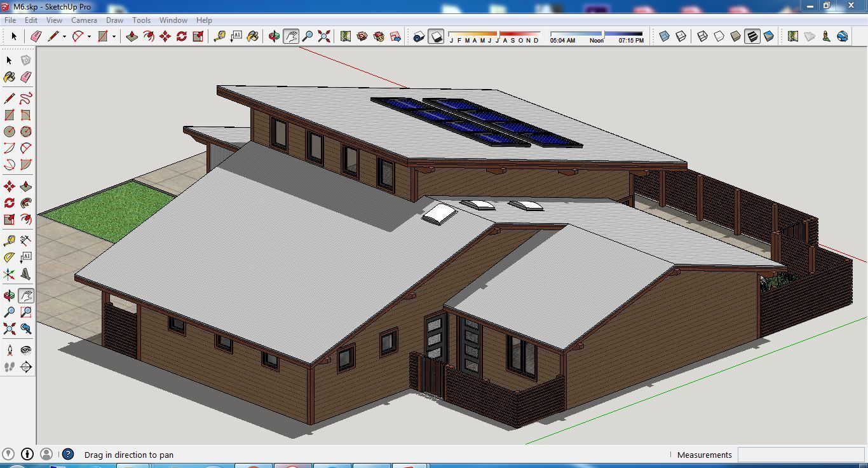Open the Shadow Settings dialog icon
The width and height of the screenshot is (868, 468).
click(x=419, y=36)
